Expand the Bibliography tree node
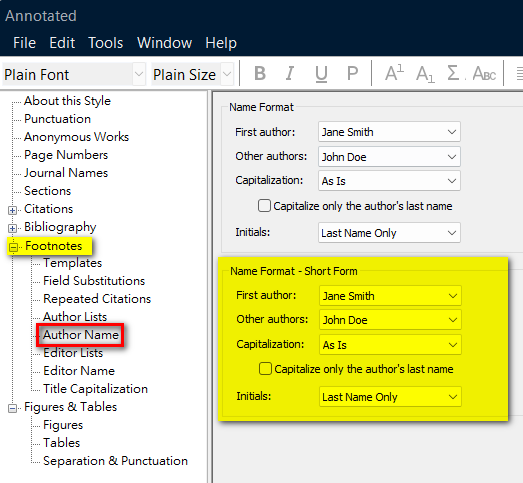This screenshot has height=483, width=523. tap(12, 228)
